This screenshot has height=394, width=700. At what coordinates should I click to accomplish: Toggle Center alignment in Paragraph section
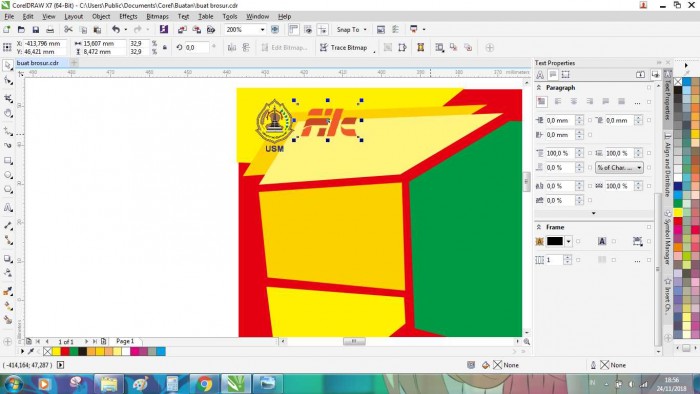(574, 102)
